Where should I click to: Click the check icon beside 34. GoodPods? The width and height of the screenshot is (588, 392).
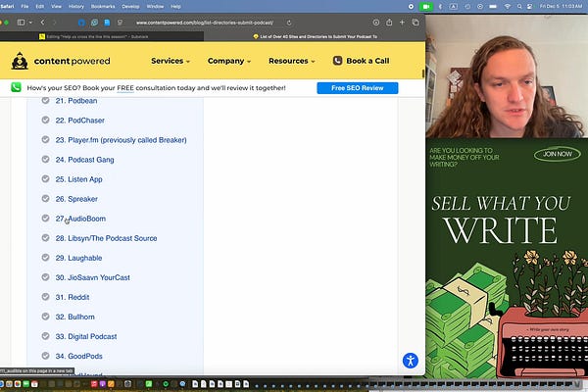[x=45, y=356]
